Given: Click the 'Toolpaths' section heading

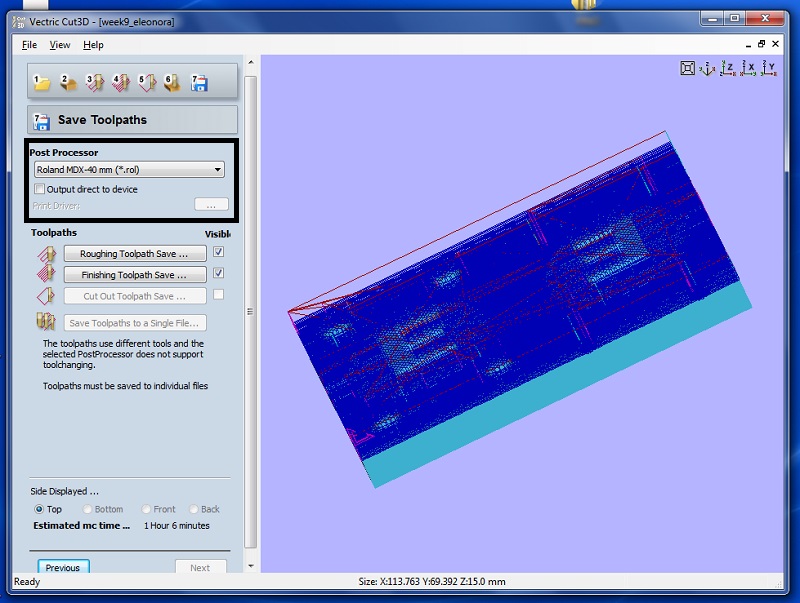Looking at the screenshot, I should [54, 233].
